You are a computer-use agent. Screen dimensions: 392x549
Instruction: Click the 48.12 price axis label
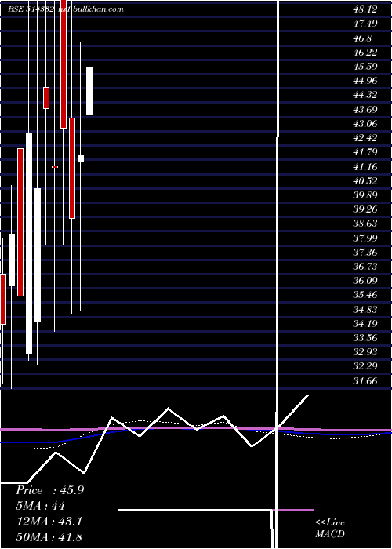(x=365, y=9)
